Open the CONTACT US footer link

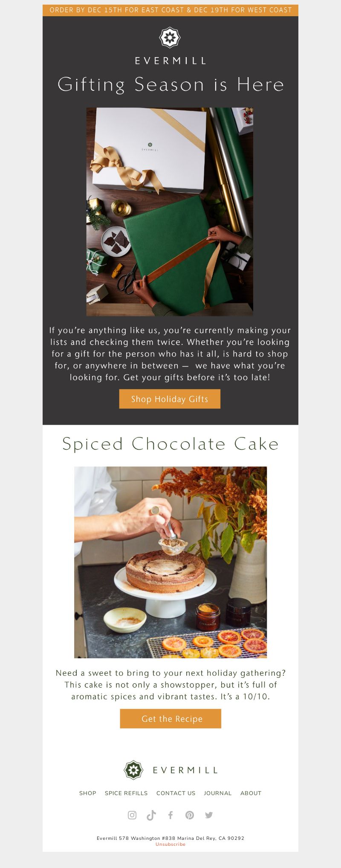[x=176, y=793]
